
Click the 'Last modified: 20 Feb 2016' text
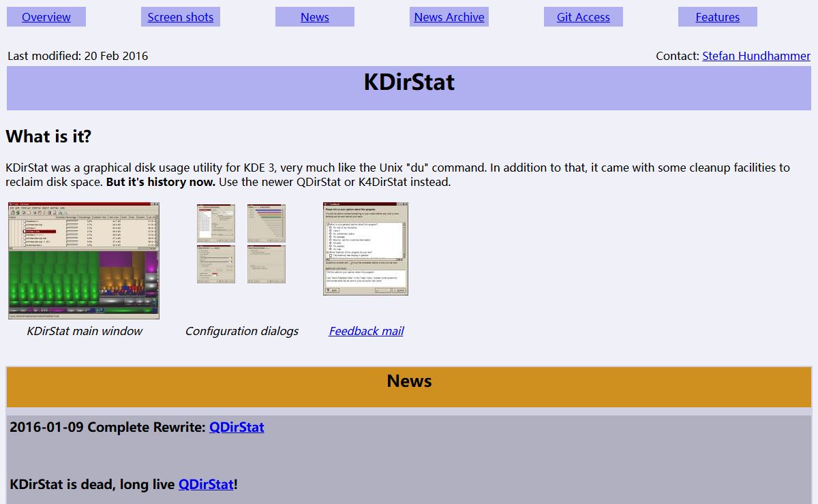pos(78,56)
